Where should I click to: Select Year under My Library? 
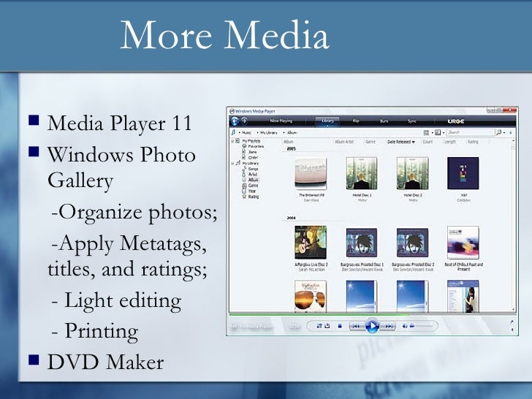pos(252,191)
